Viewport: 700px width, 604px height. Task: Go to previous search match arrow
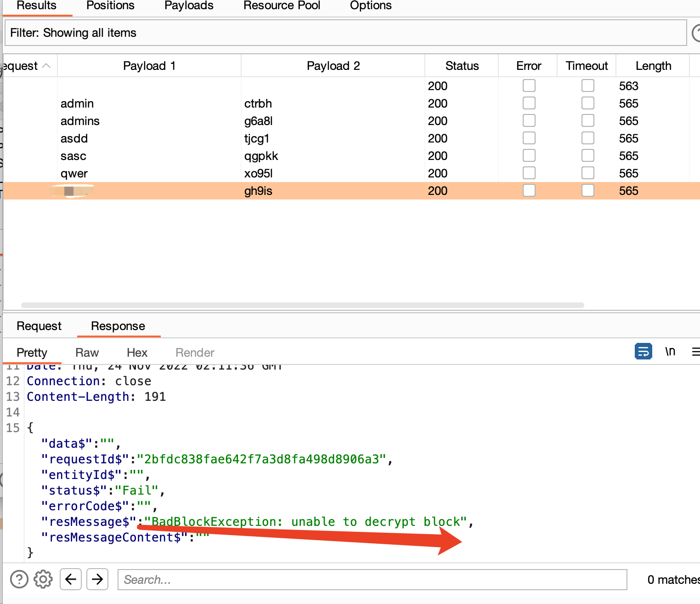point(71,579)
